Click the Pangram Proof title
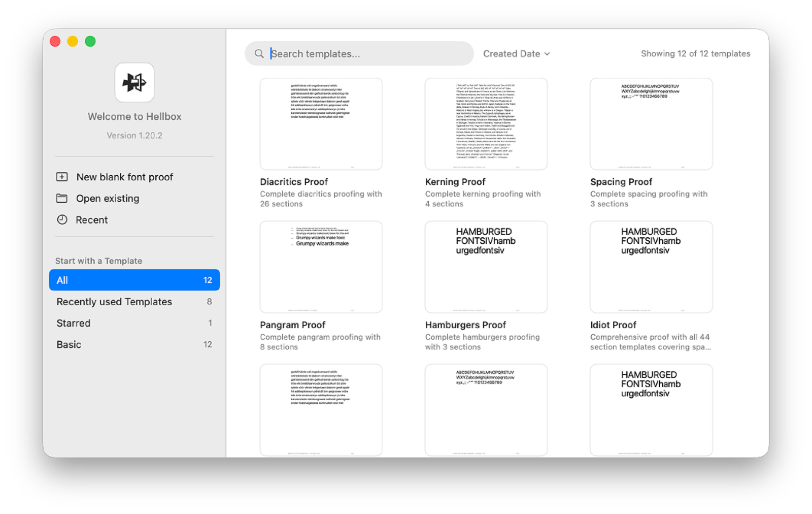 coord(293,325)
